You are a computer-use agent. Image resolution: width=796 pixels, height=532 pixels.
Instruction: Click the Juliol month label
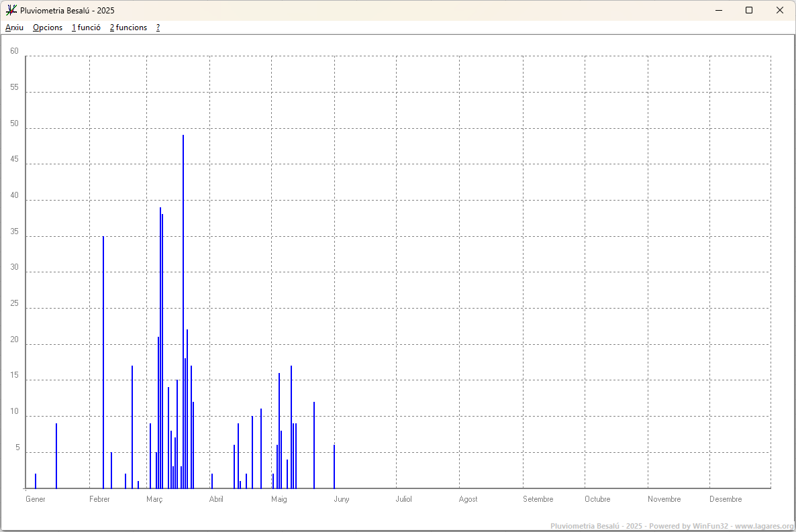[404, 499]
